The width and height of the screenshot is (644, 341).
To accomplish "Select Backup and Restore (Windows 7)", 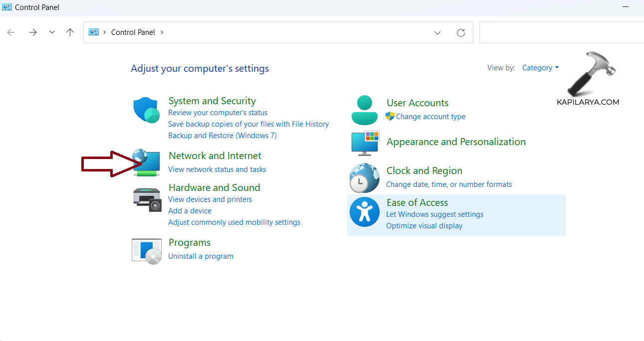I will coord(222,136).
